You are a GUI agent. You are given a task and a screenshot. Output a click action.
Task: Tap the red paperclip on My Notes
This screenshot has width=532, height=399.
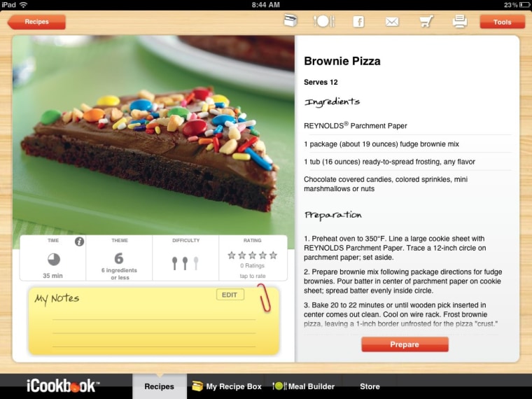click(x=264, y=297)
